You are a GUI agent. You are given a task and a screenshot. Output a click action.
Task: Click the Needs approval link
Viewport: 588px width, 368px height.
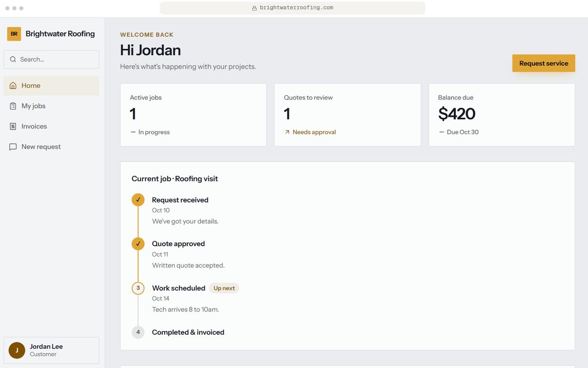tap(314, 132)
